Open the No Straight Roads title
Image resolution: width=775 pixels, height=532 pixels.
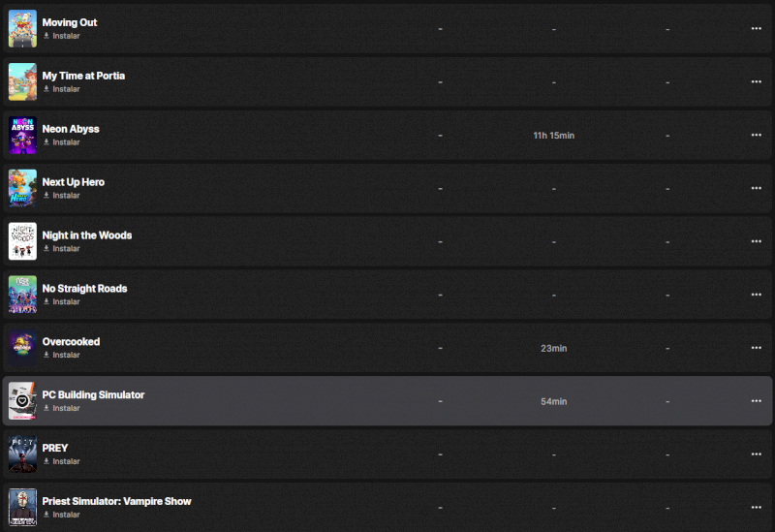pos(84,289)
